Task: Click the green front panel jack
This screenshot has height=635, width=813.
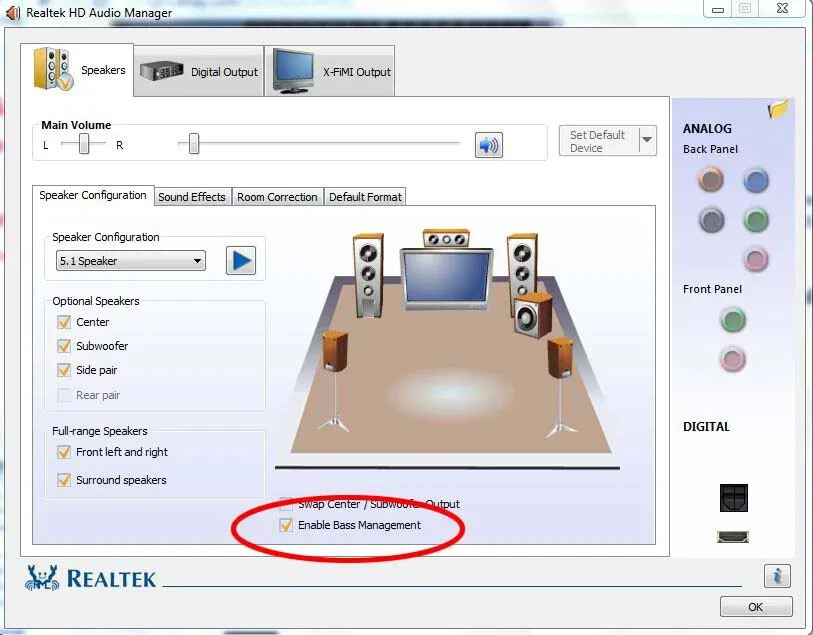Action: point(733,320)
